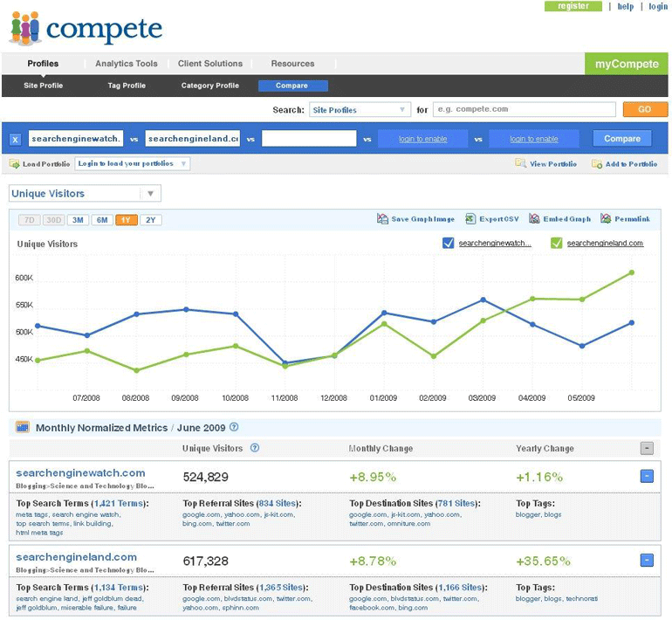Click the login link at top
The width and height of the screenshot is (672, 620).
point(658,6)
